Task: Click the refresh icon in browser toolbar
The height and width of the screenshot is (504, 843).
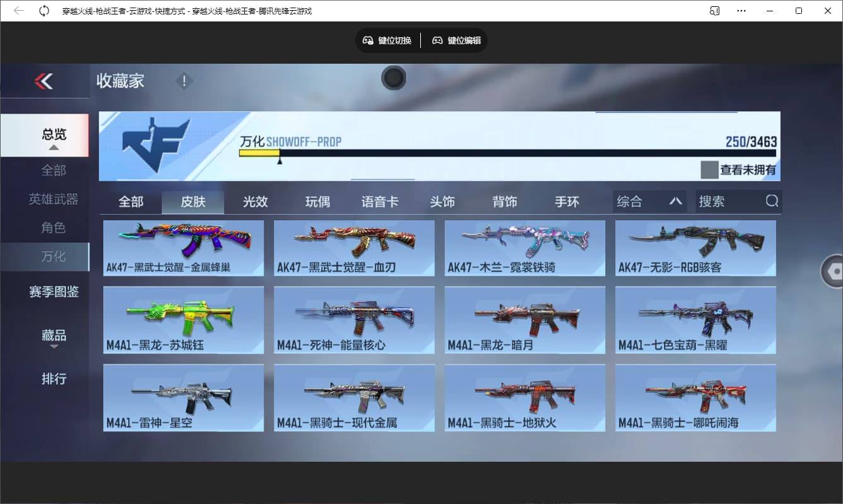Action: click(x=43, y=10)
